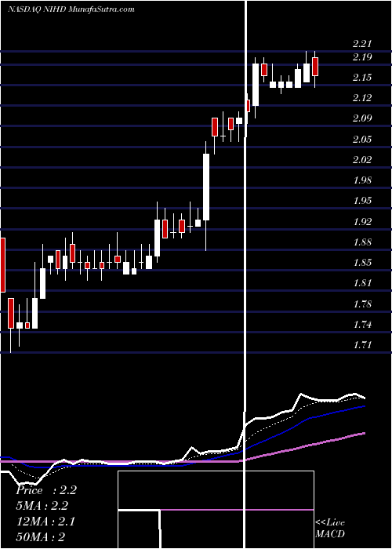Click the 2.02 price axis label

[x=362, y=160]
